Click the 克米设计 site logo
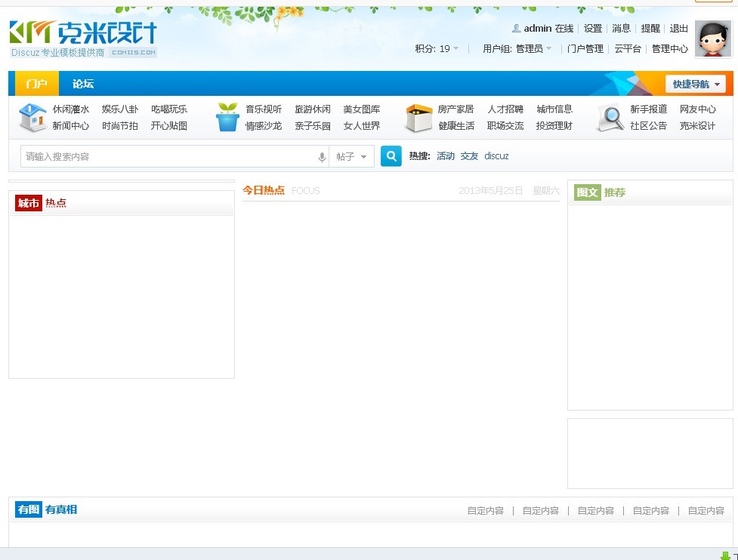Image resolution: width=738 pixels, height=560 pixels. coord(83,33)
